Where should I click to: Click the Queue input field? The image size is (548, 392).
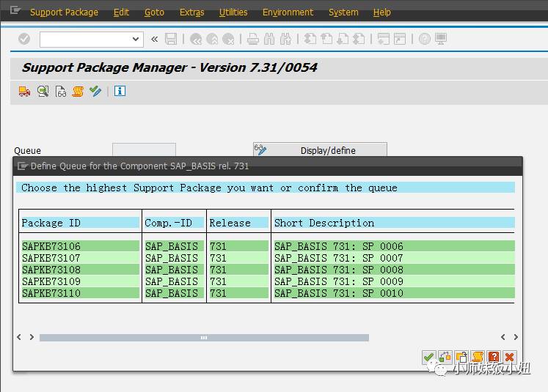[x=144, y=149]
